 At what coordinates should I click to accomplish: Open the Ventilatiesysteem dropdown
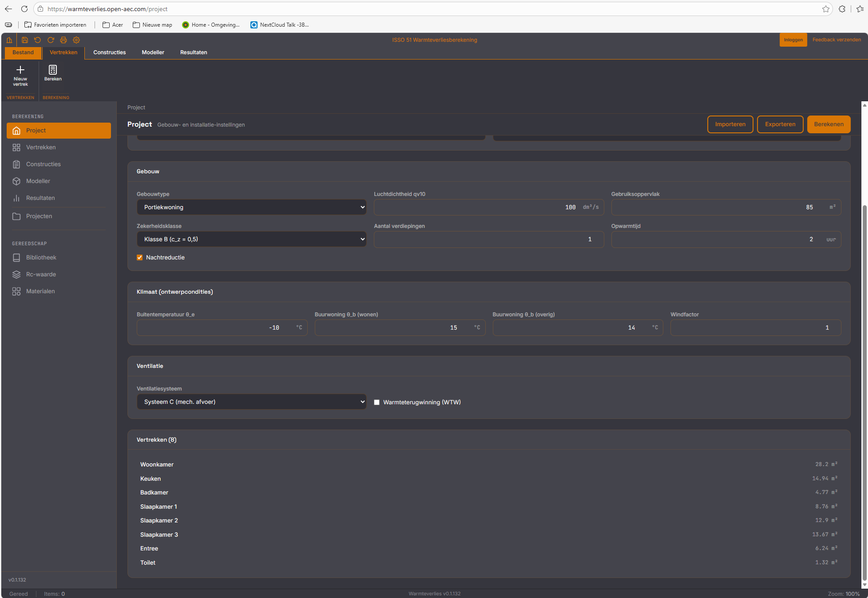click(251, 402)
